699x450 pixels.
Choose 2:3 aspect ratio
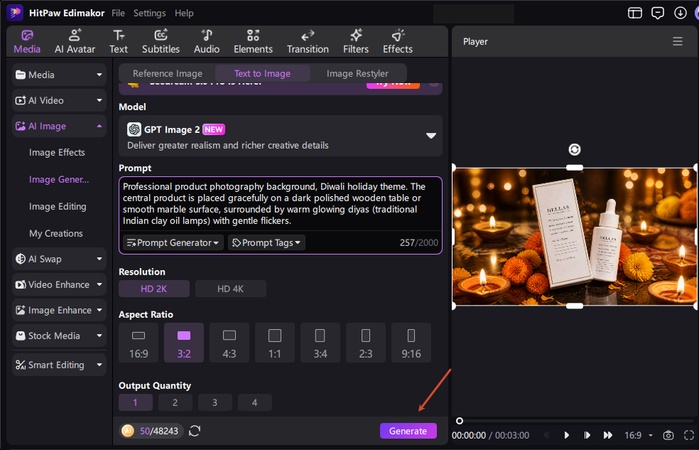[366, 343]
